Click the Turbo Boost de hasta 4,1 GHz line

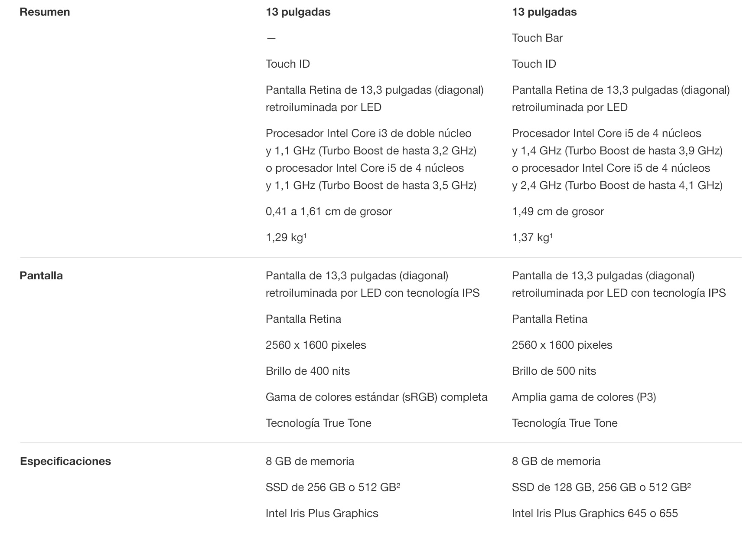pyautogui.click(x=617, y=185)
